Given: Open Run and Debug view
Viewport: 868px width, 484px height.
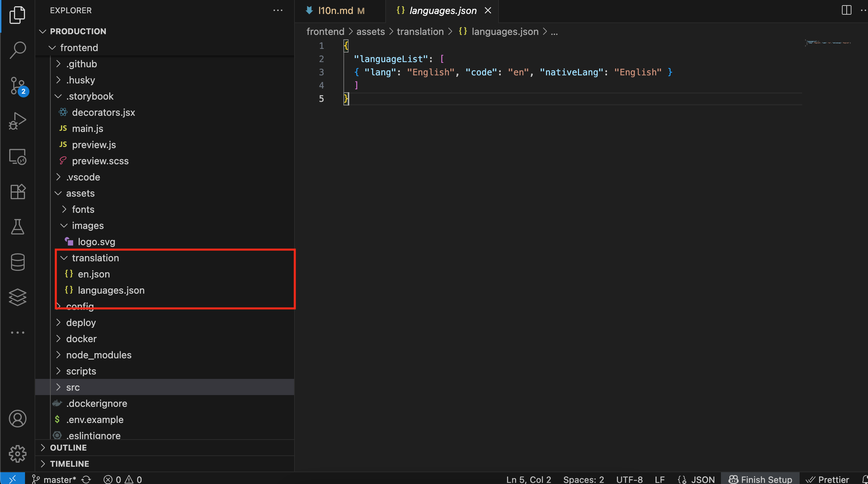Looking at the screenshot, I should [x=17, y=121].
